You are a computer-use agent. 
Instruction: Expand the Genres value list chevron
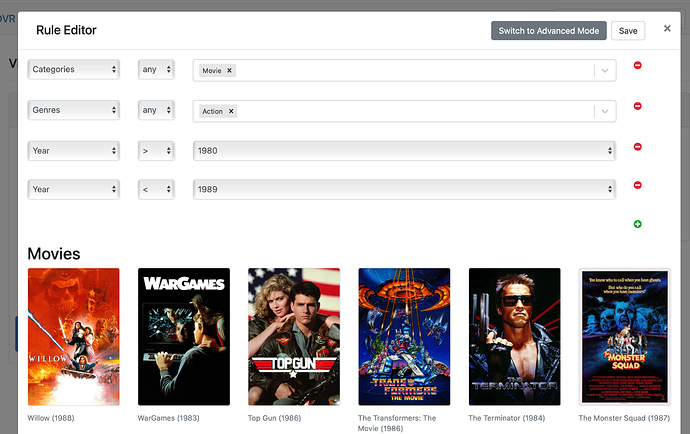[603, 111]
